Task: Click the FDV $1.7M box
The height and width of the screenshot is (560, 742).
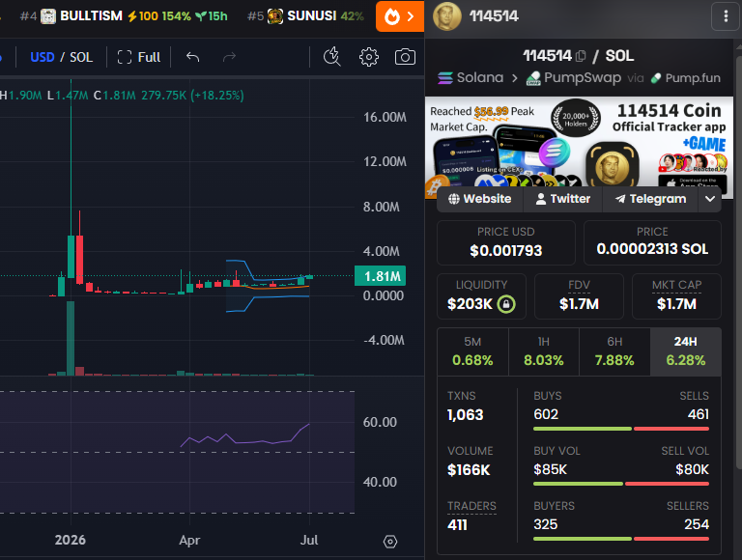Action: coord(579,296)
